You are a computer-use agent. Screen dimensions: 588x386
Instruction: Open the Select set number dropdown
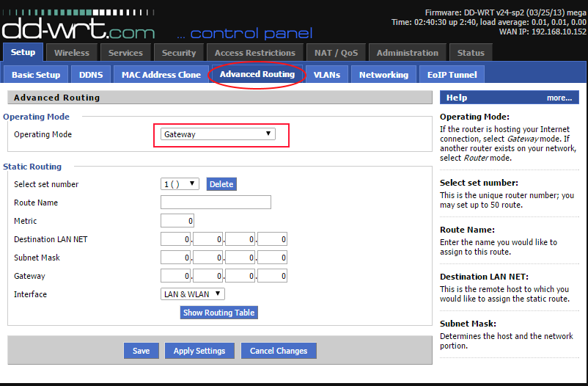pyautogui.click(x=180, y=184)
